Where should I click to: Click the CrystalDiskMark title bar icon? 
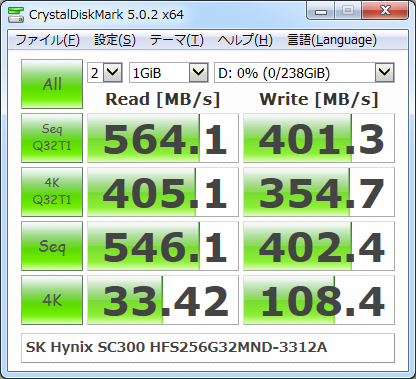click(16, 14)
